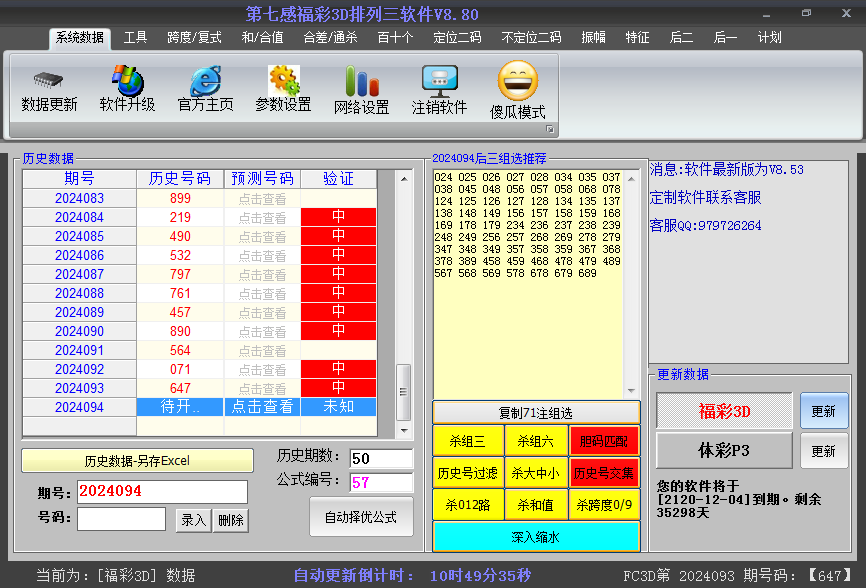Open the 振幅 tab
The width and height of the screenshot is (866, 588).
593,38
